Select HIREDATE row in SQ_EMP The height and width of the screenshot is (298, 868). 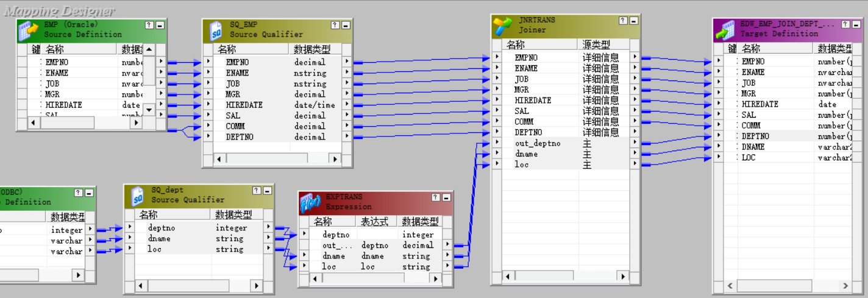click(x=277, y=105)
